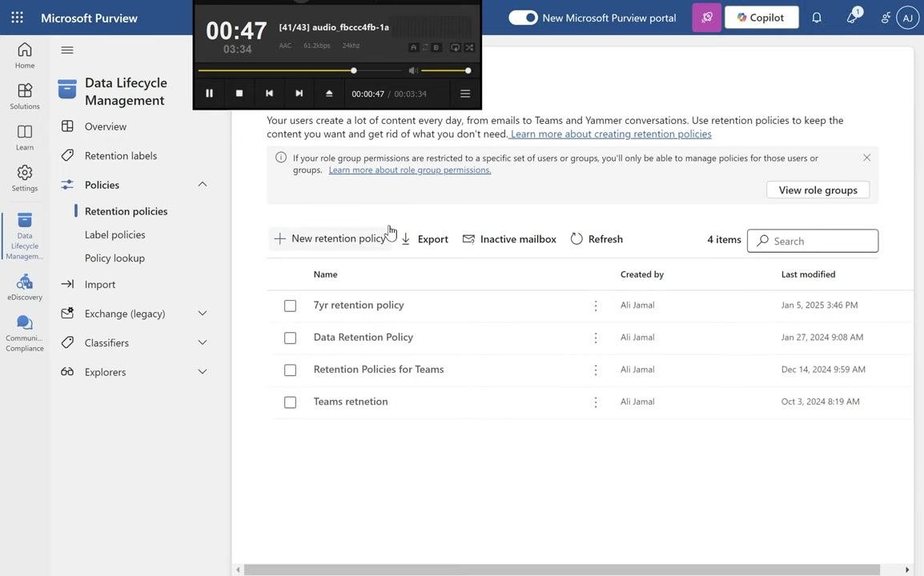
Task: Open Import in the navigation
Action: click(x=100, y=285)
